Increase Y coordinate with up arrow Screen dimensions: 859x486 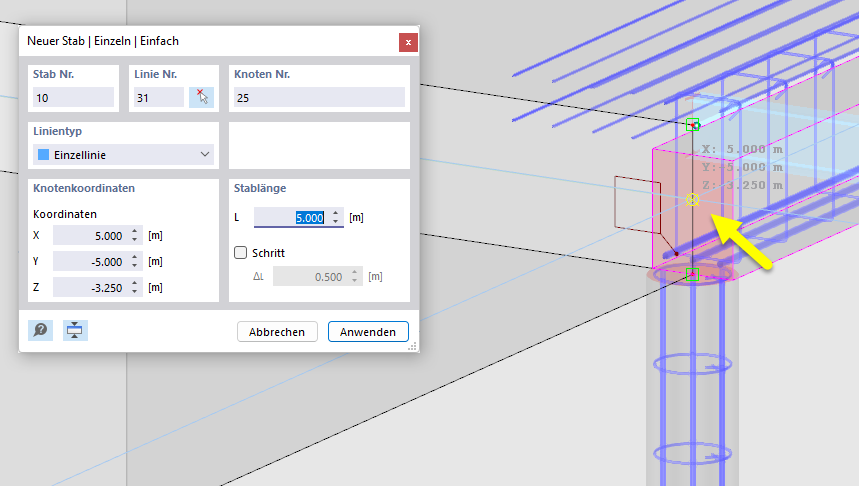click(x=135, y=257)
